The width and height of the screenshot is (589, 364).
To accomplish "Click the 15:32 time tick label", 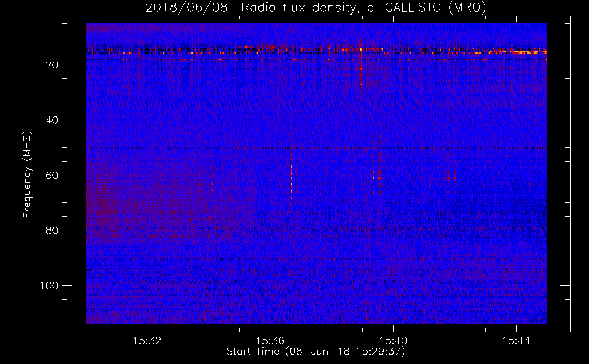I will pyautogui.click(x=147, y=341).
